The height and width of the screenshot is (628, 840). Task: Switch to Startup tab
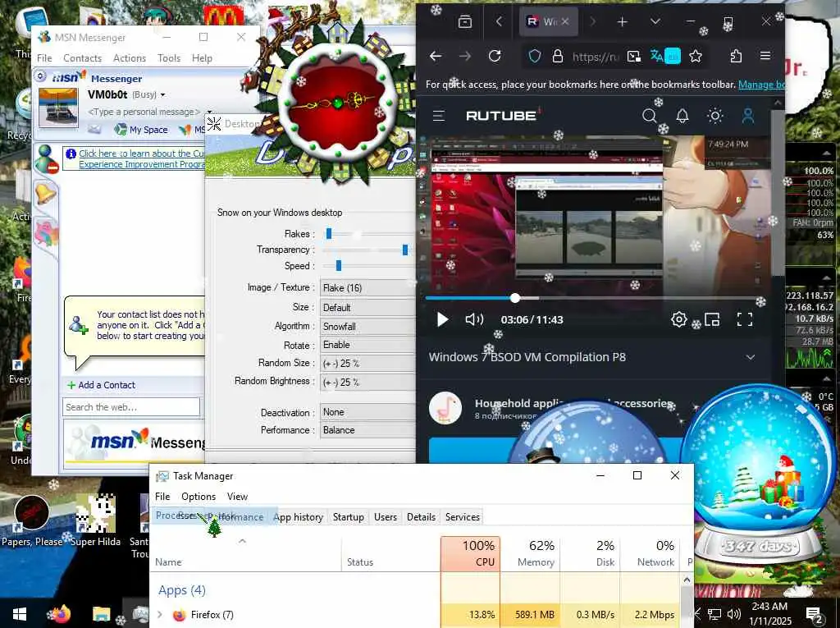(x=348, y=517)
